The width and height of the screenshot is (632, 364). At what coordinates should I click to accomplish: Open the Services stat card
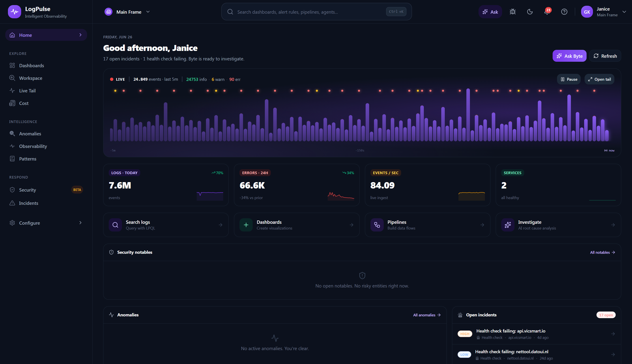point(558,185)
